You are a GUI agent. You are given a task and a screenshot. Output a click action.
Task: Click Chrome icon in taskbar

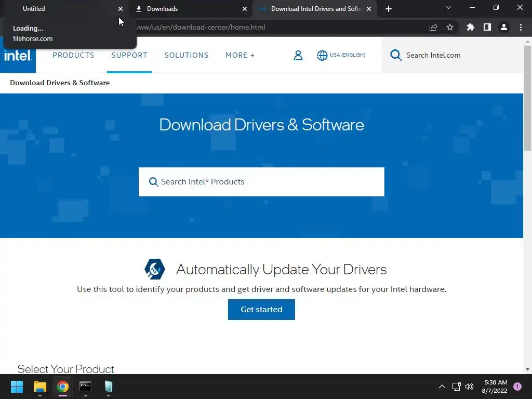(63, 387)
